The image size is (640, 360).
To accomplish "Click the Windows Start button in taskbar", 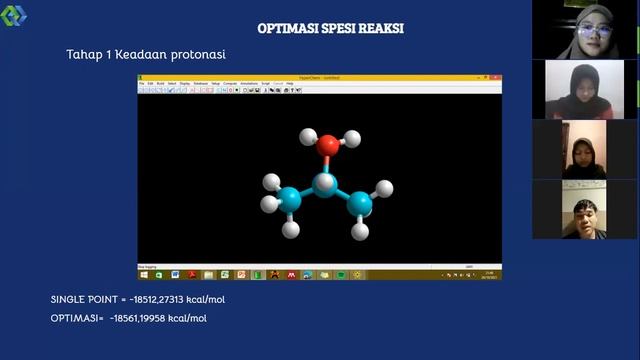I will coord(144,275).
